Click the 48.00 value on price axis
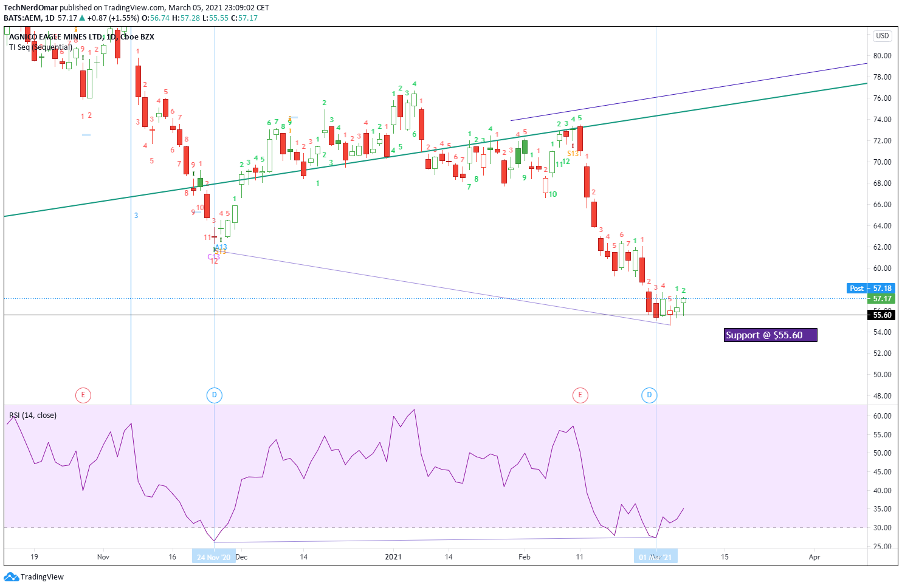Viewport: 902px width, 588px height. (x=882, y=396)
